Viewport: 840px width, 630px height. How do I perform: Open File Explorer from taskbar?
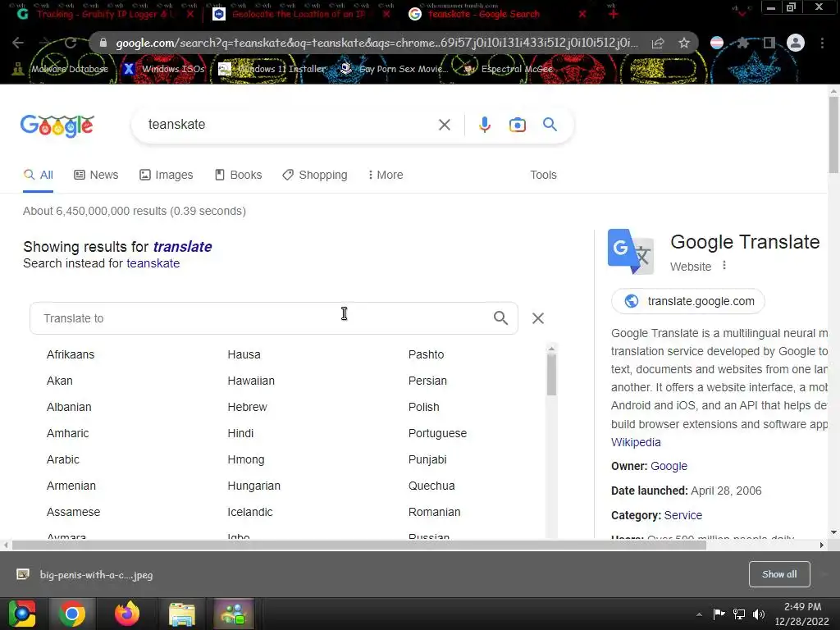coord(181,614)
